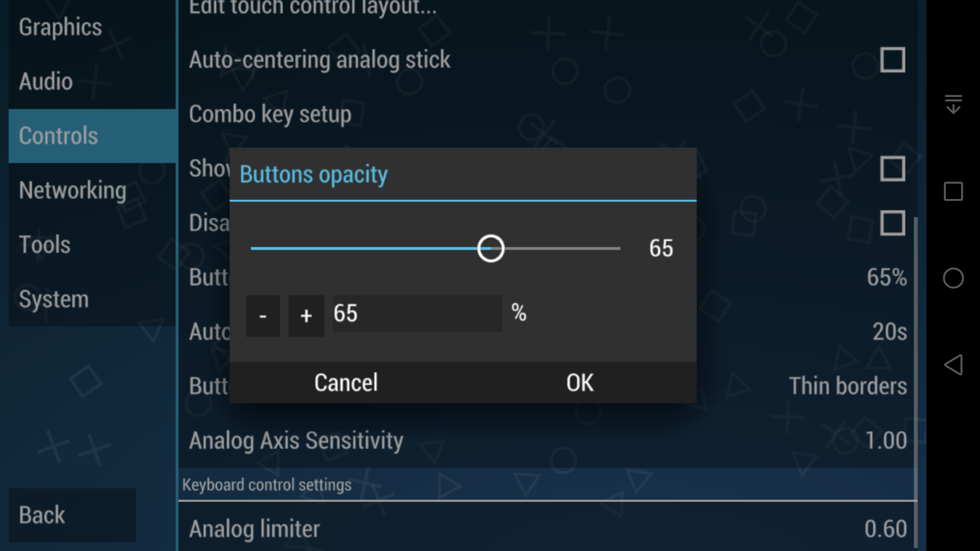This screenshot has width=980, height=551.
Task: Tap the immersive-mode pull-down arrow icon
Action: [x=953, y=104]
